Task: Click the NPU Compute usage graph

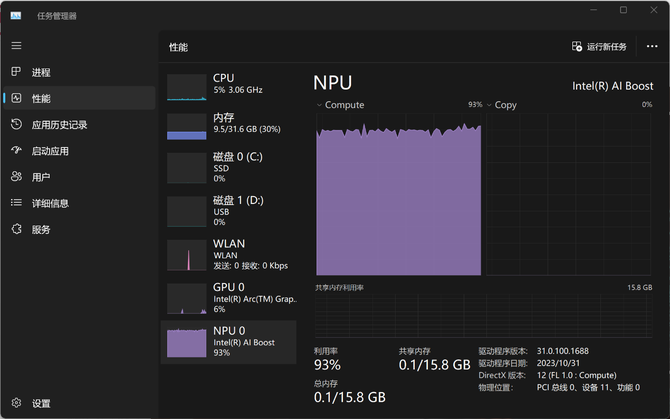Action: click(399, 194)
